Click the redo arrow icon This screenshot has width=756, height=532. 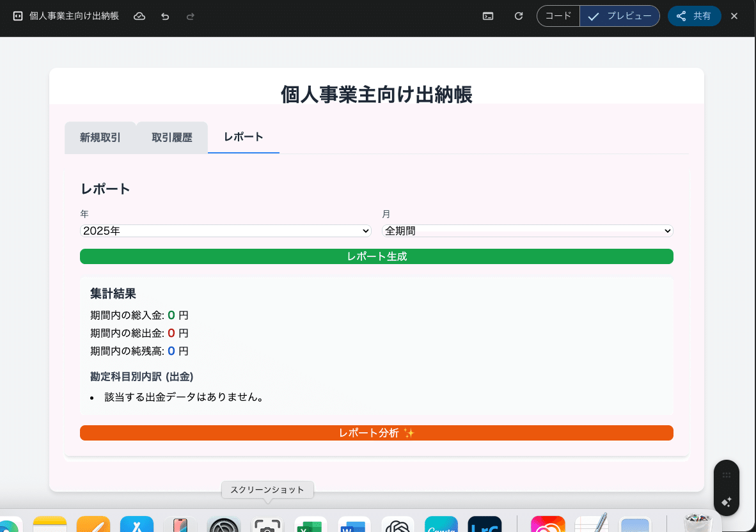click(x=190, y=16)
